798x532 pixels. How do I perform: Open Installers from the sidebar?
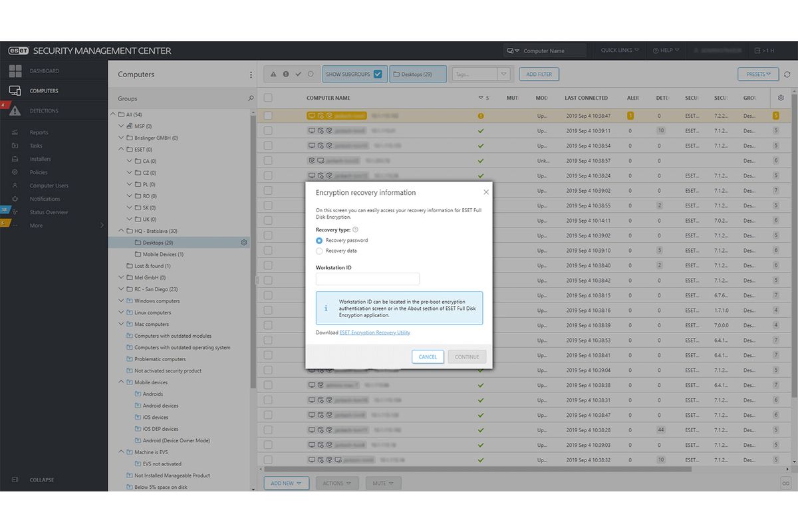pos(40,159)
